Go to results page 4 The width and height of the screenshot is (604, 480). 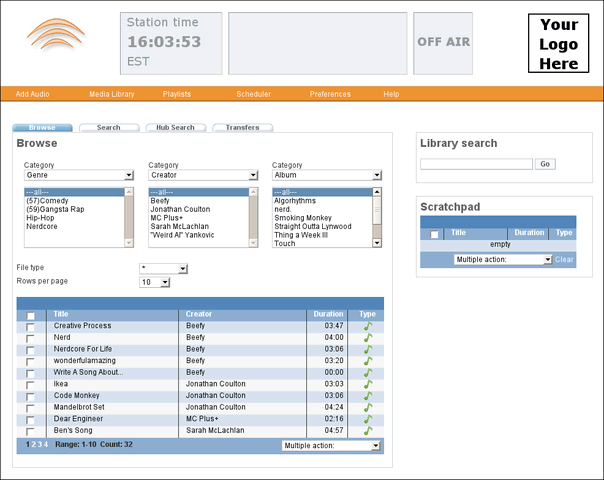point(45,445)
